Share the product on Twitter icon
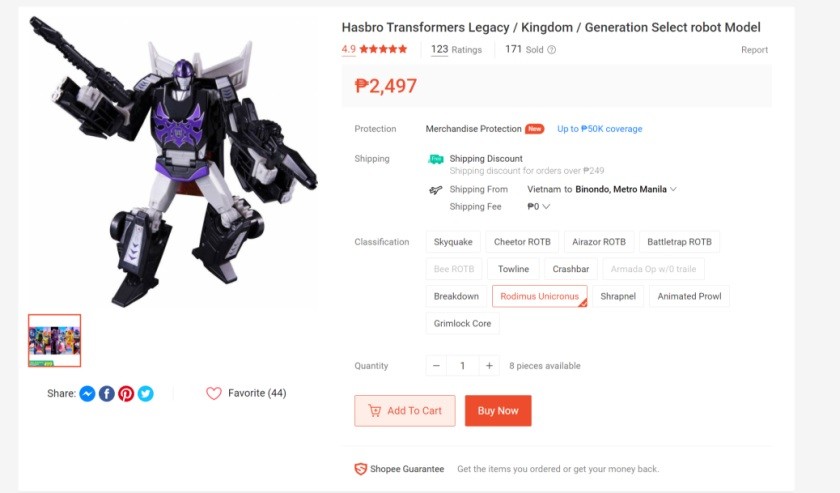 pyautogui.click(x=146, y=394)
